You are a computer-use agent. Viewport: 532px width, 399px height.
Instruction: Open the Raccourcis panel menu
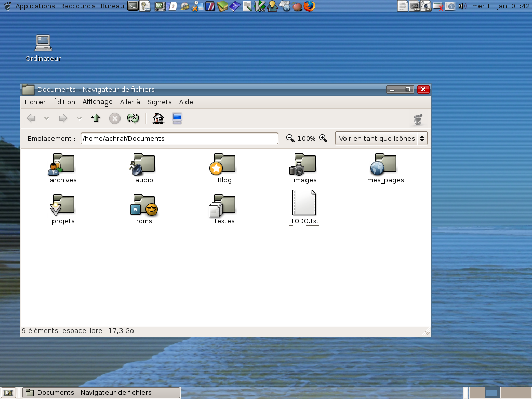coord(78,6)
